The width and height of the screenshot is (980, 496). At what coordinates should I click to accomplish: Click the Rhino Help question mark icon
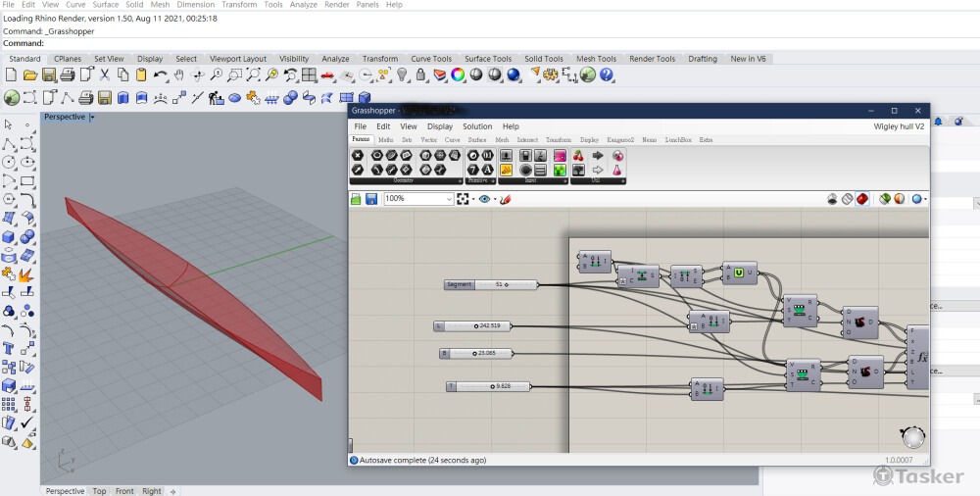click(x=607, y=75)
